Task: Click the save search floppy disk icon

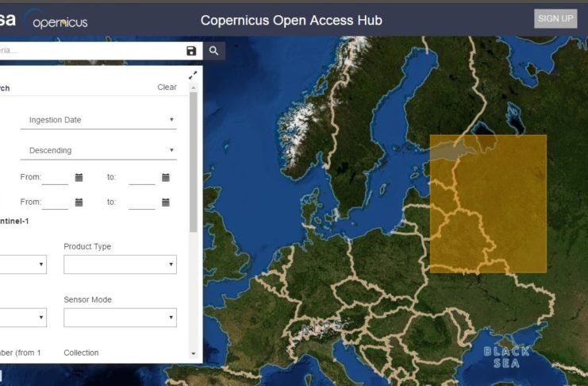Action: pyautogui.click(x=191, y=51)
